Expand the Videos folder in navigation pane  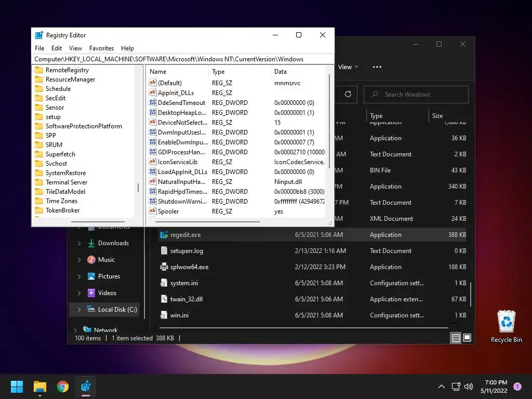(79, 293)
